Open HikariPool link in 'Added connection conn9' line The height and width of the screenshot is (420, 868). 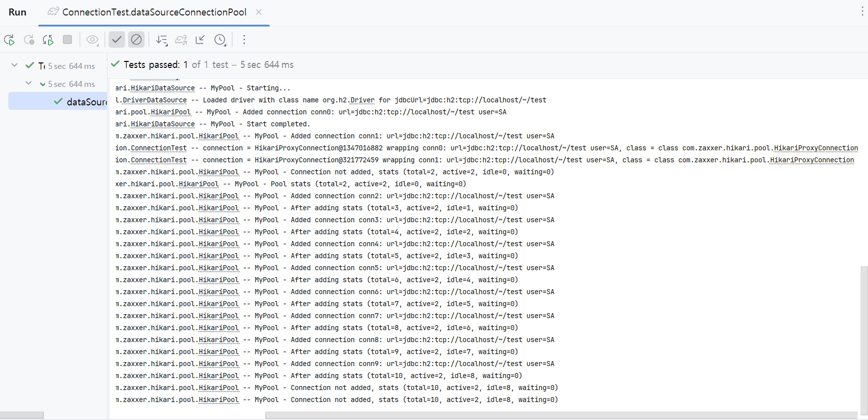pos(219,364)
